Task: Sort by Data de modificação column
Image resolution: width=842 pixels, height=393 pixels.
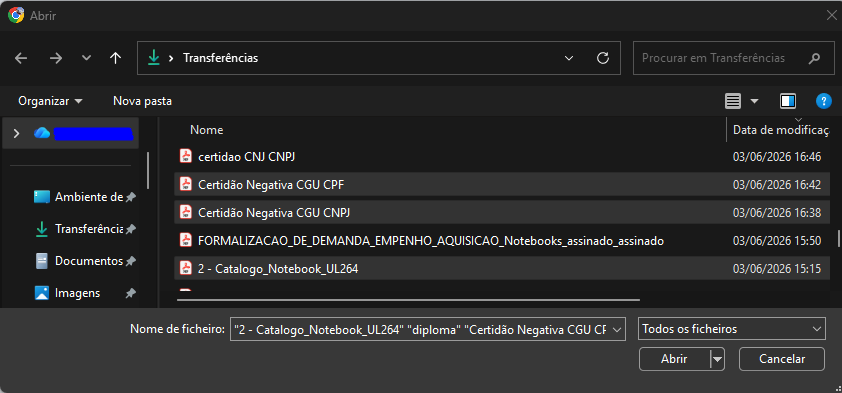Action: click(x=782, y=130)
